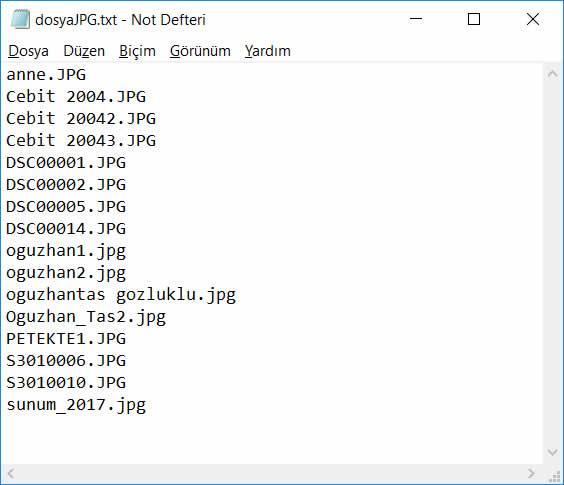
Task: Maximize the Not Defteri window
Action: [474, 19]
